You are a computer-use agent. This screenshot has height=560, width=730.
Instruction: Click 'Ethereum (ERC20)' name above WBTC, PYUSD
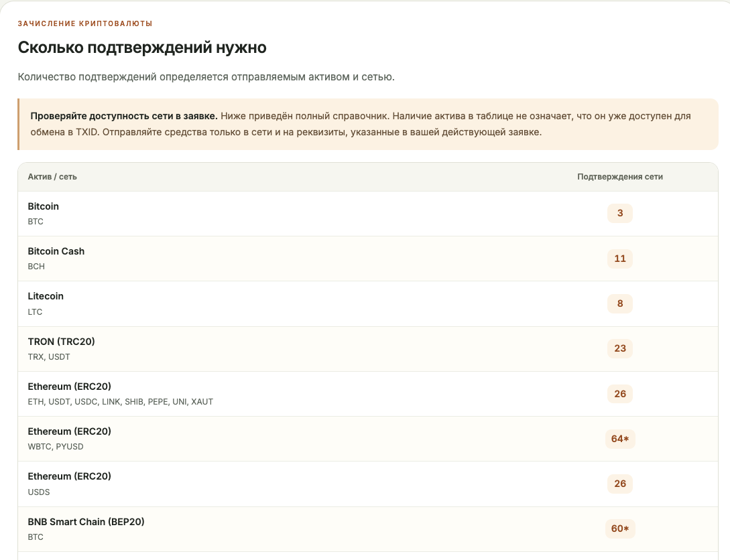[69, 431]
